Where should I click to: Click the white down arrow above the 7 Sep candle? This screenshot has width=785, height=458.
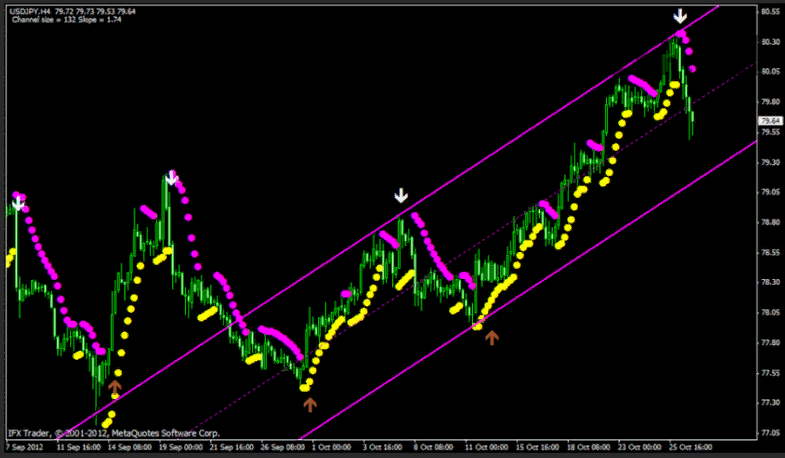coord(18,204)
